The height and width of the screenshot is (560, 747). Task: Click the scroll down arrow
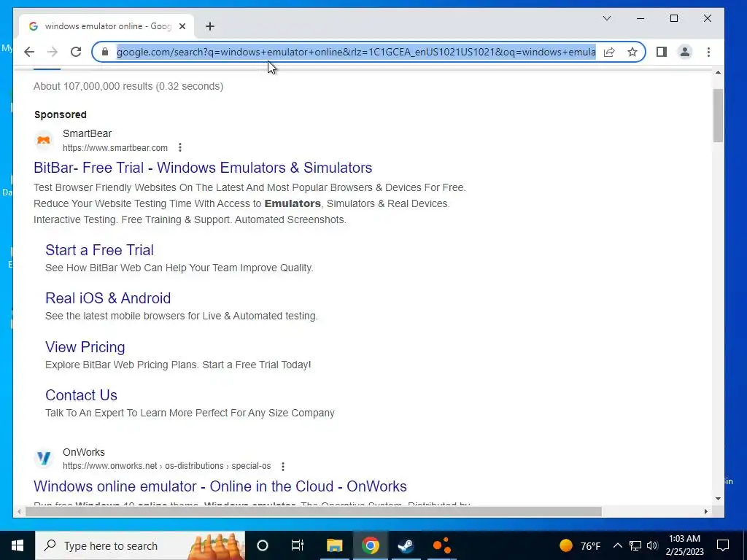coord(718,499)
